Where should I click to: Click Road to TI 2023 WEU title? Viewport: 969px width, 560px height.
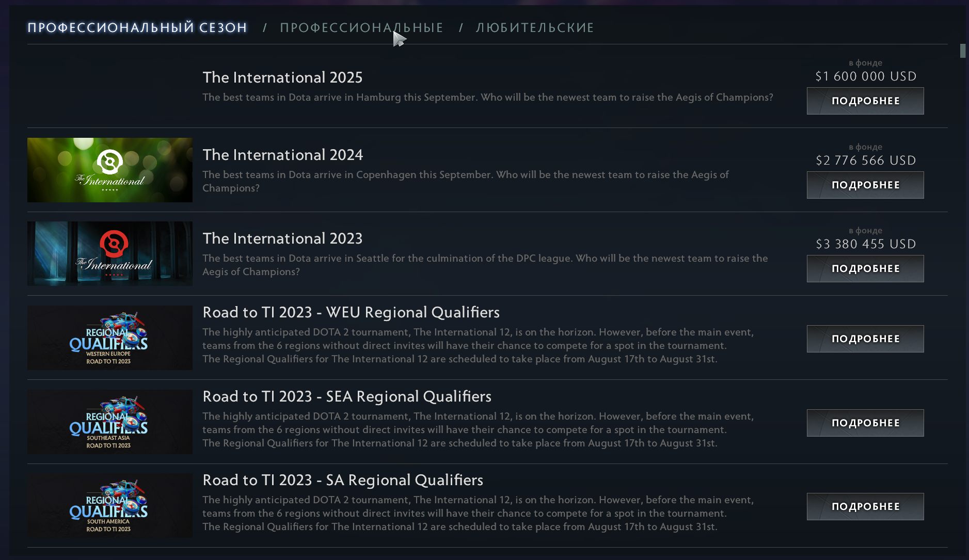click(351, 312)
